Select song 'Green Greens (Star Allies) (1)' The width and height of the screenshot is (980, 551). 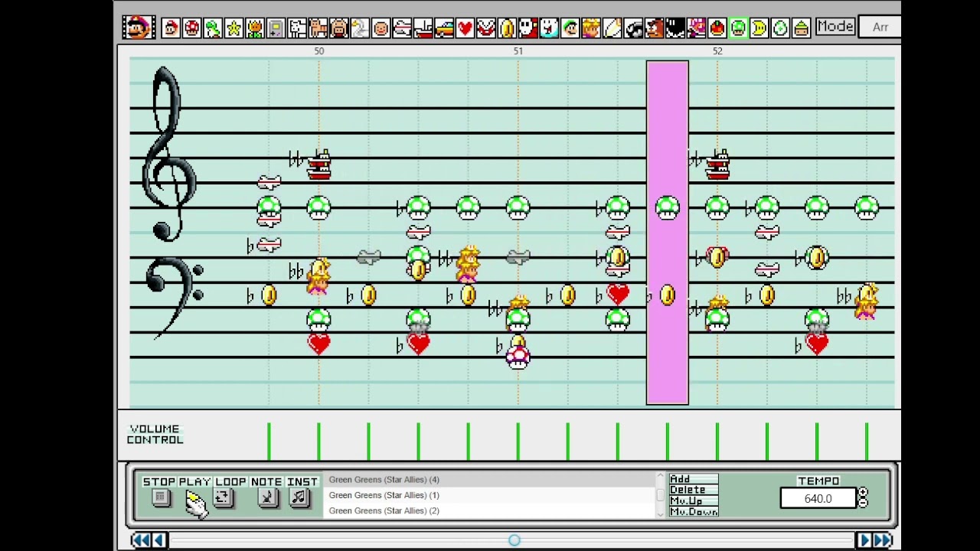pyautogui.click(x=490, y=495)
